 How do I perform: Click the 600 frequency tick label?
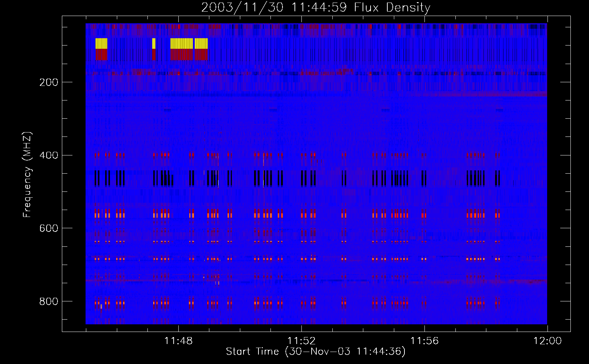49,228
